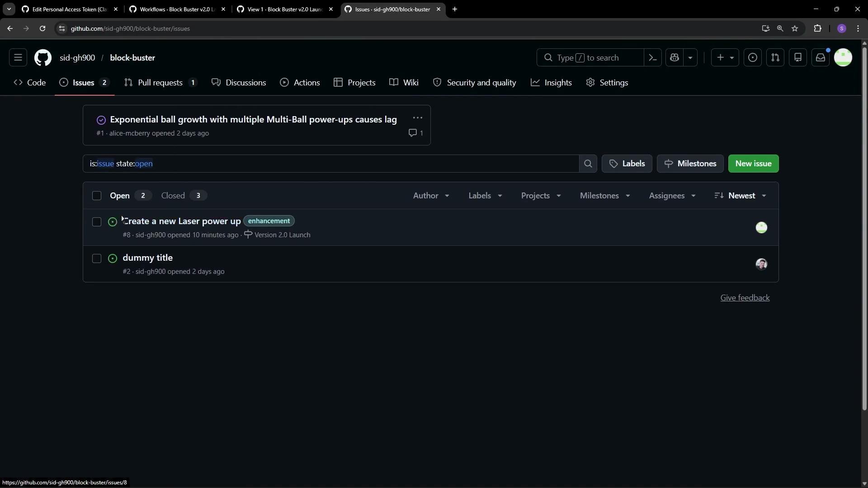Expand the Author filter dropdown

[x=431, y=196]
